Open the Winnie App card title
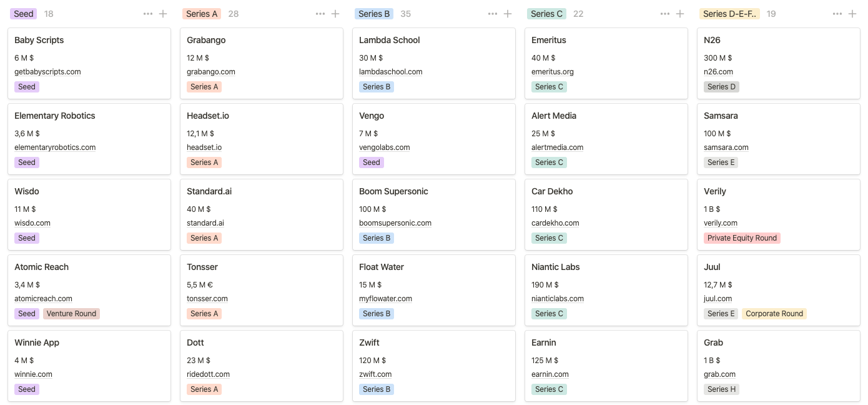 pyautogui.click(x=37, y=342)
